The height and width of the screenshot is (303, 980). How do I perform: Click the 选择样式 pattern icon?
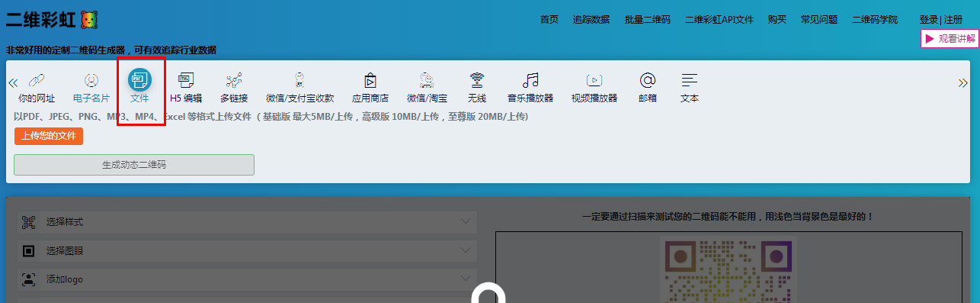click(x=29, y=222)
